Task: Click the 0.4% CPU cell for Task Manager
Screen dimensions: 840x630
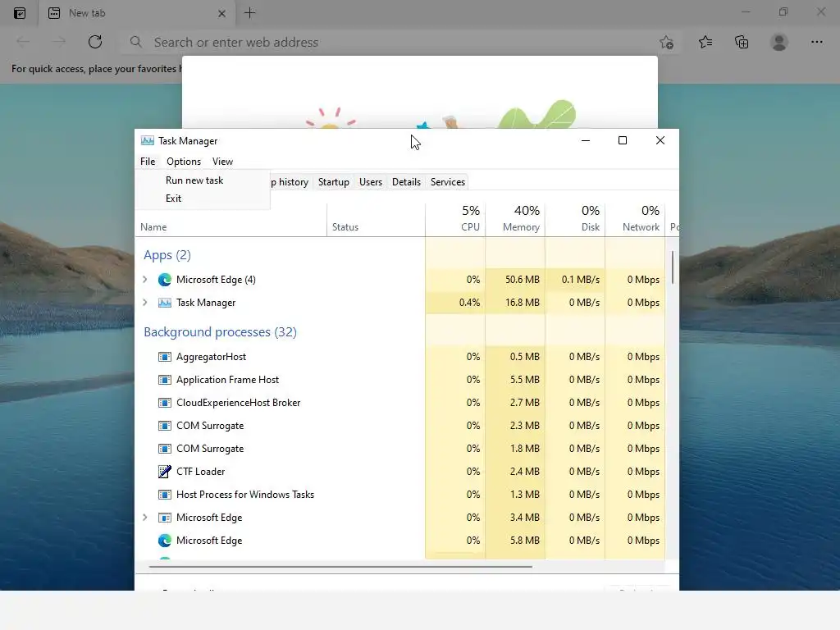Action: click(x=455, y=303)
